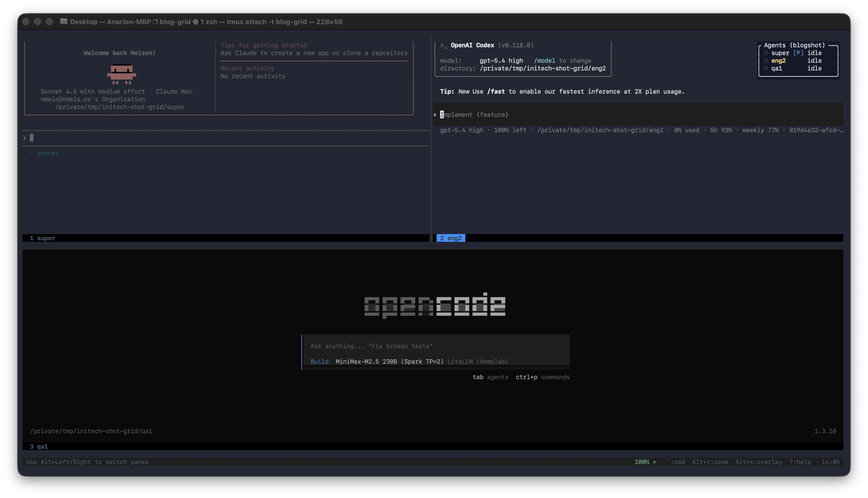Click the green '100% +' battery indicator

pyautogui.click(x=645, y=462)
